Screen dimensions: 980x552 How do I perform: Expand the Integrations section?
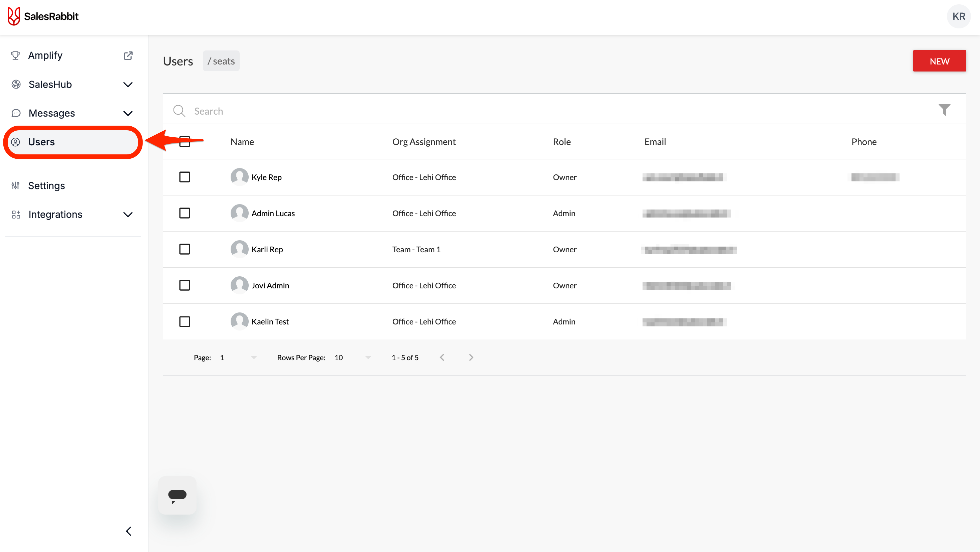pyautogui.click(x=128, y=215)
